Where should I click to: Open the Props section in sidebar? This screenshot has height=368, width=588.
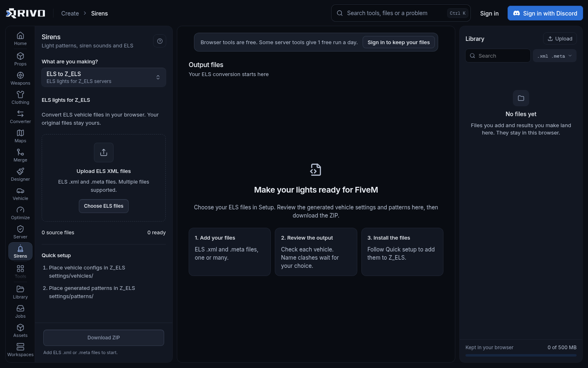20,59
